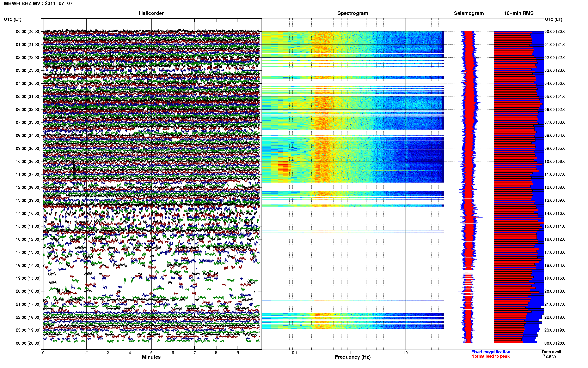Click the '23:00 (19:00)' left time label
The image size is (588, 368).
pyautogui.click(x=28, y=330)
